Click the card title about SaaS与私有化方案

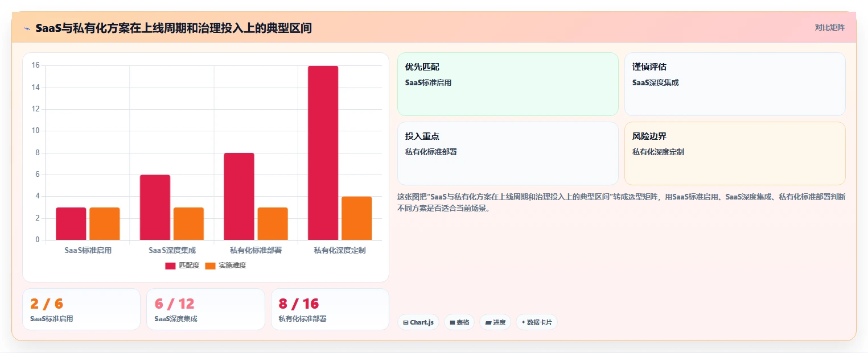click(x=174, y=28)
